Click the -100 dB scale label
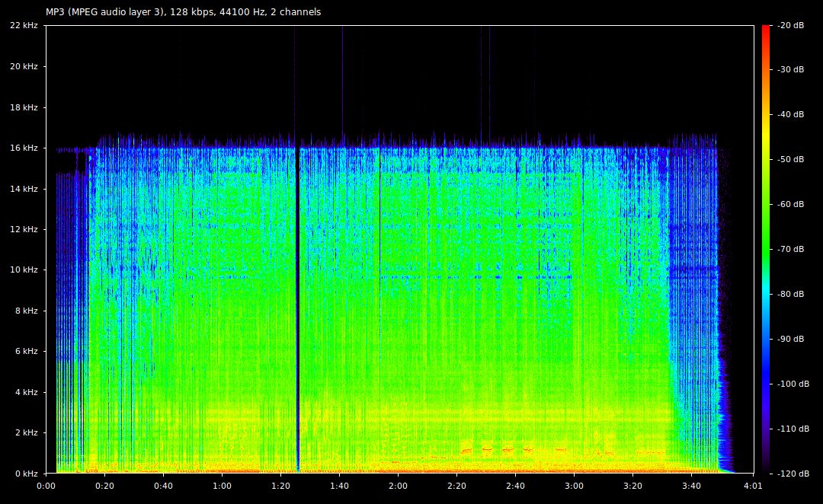The image size is (823, 504). coord(793,384)
